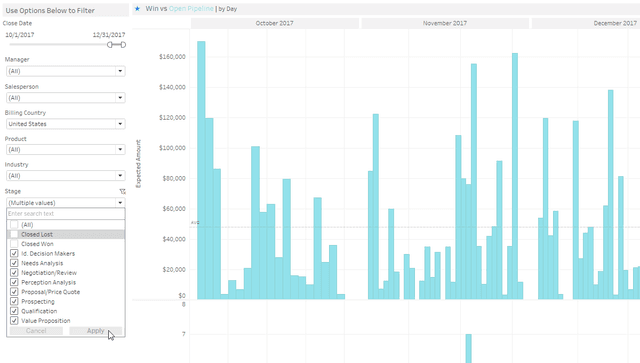Open the Product filter dropdown

coord(66,149)
